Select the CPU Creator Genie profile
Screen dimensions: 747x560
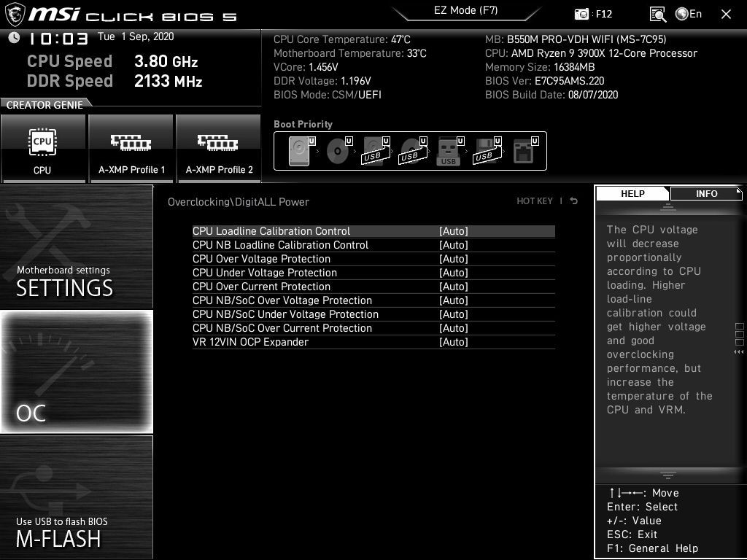point(43,148)
